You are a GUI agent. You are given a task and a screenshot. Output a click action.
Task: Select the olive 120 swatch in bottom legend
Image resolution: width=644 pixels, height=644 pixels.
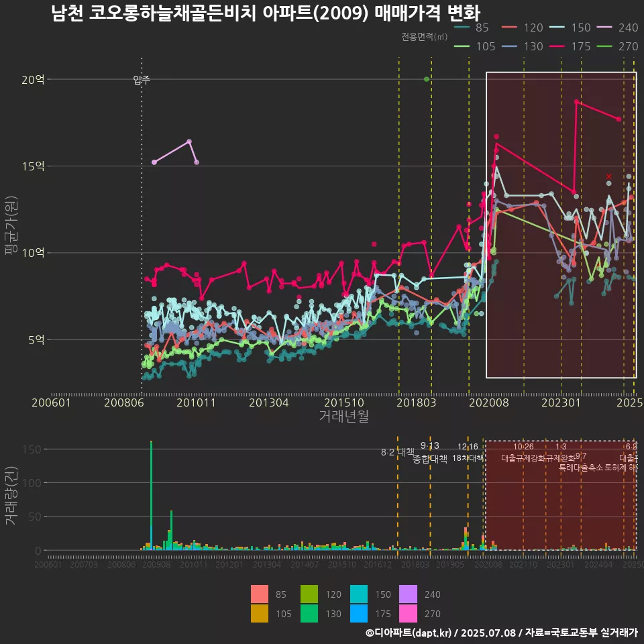pyautogui.click(x=309, y=594)
